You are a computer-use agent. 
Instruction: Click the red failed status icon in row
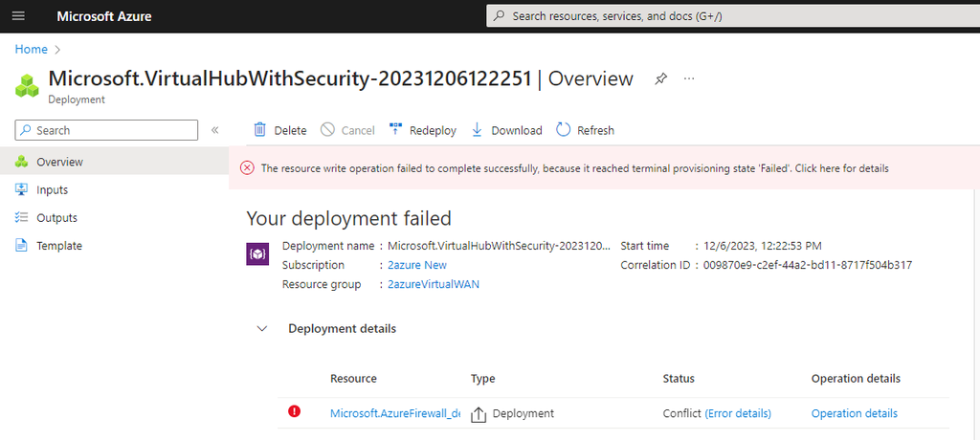click(295, 411)
